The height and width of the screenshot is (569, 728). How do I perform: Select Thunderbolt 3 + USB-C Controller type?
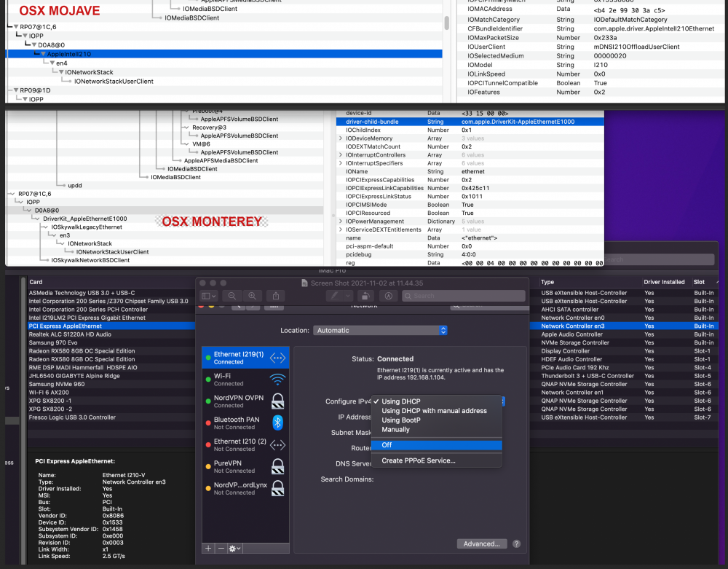click(587, 376)
